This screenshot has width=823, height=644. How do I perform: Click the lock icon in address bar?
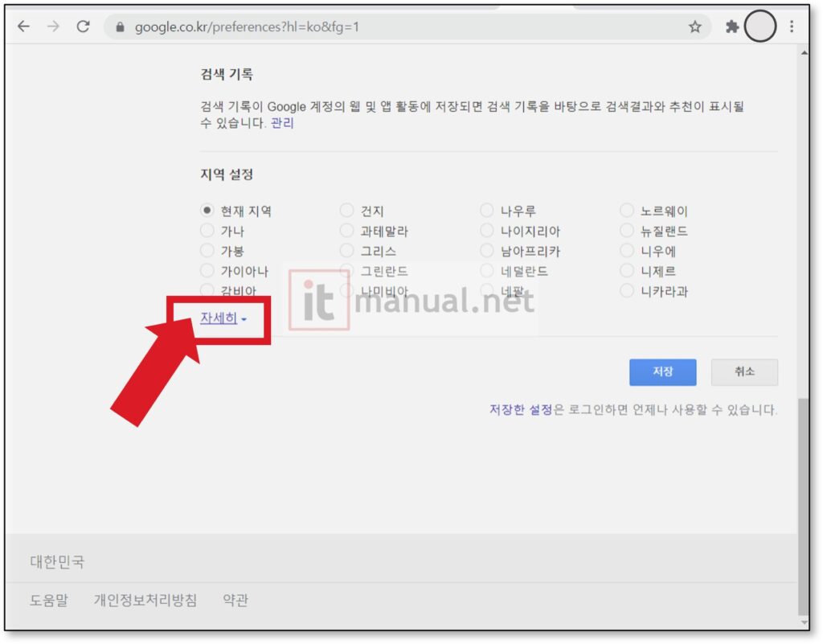[x=121, y=27]
